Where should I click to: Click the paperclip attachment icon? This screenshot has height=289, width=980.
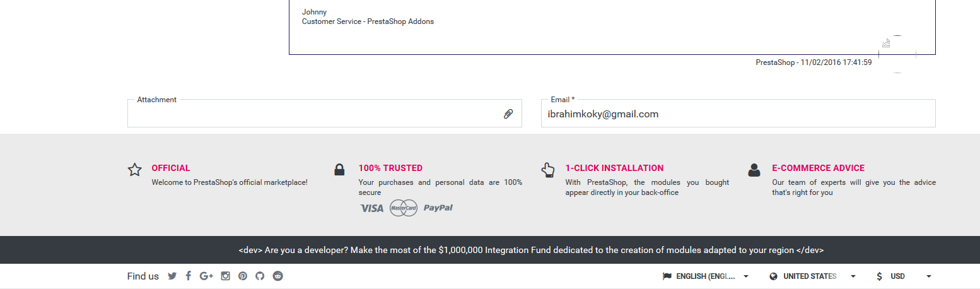[x=508, y=114]
